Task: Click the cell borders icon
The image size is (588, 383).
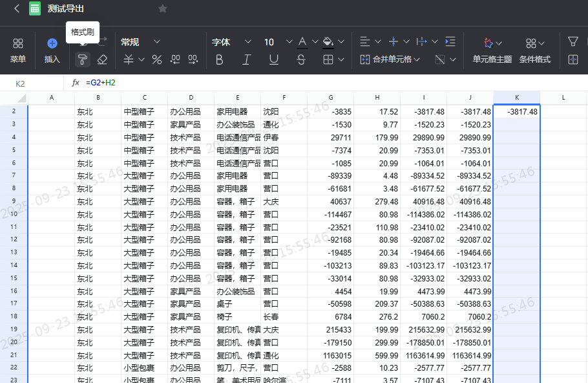Action: 328,60
